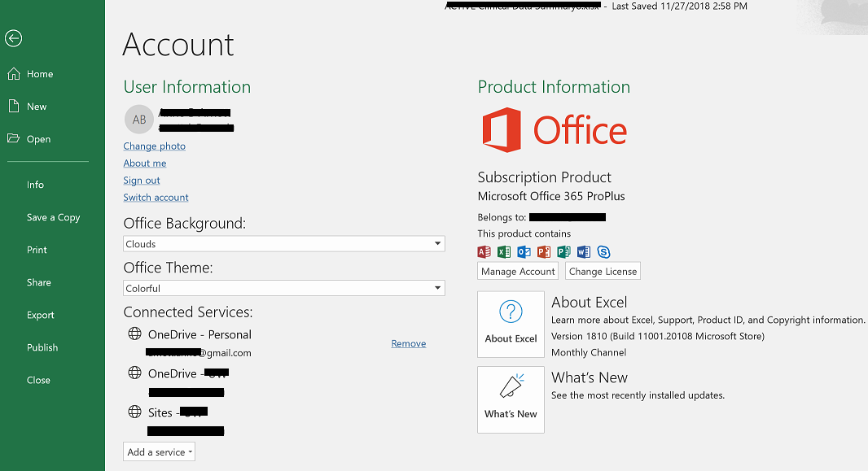The height and width of the screenshot is (471, 868).
Task: Go to Home in the sidebar
Action: click(x=40, y=74)
